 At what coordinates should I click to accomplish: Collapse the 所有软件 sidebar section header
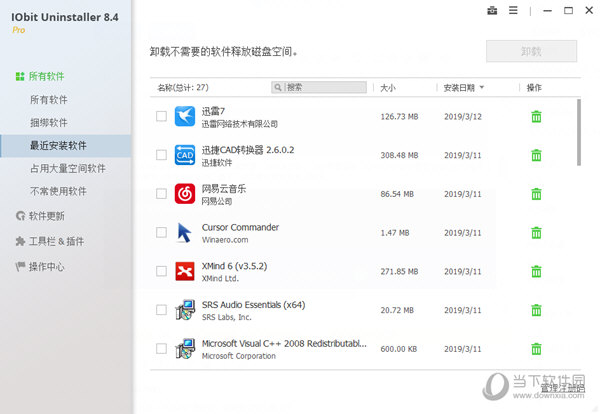coord(40,76)
